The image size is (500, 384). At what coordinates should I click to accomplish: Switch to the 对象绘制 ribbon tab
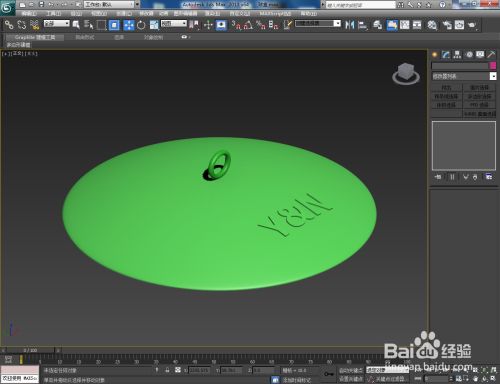tap(153, 37)
